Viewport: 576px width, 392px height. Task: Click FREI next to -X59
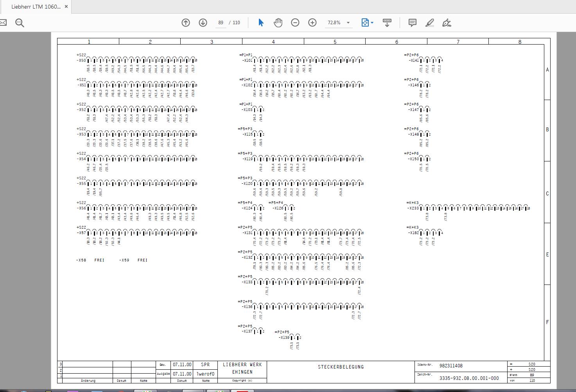tap(143, 260)
